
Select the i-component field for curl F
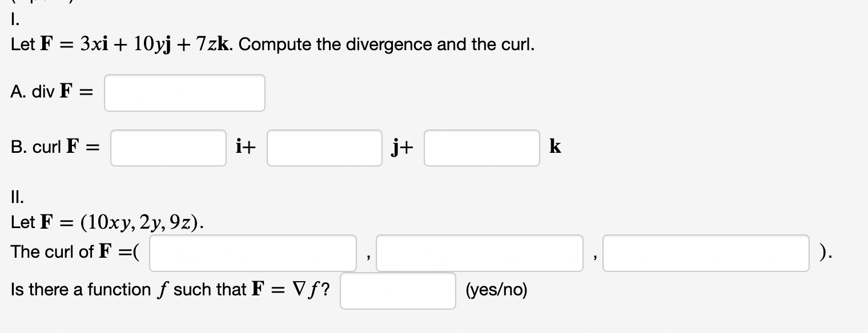[168, 148]
